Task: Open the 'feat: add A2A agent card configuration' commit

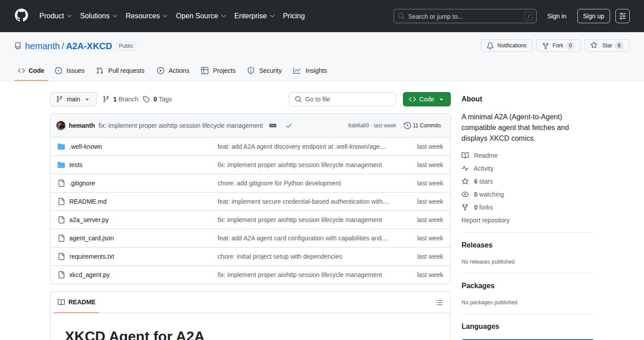Action: point(303,238)
